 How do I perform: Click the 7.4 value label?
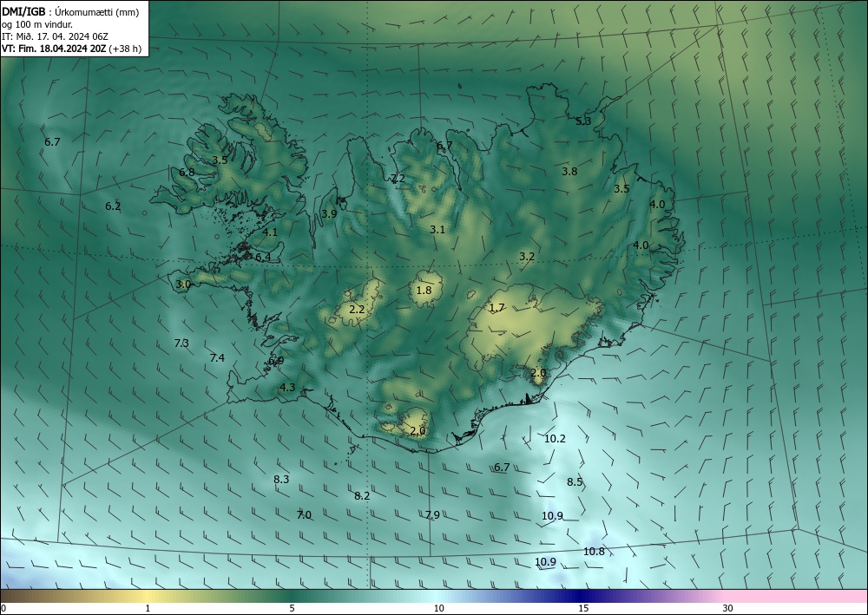coord(217,358)
